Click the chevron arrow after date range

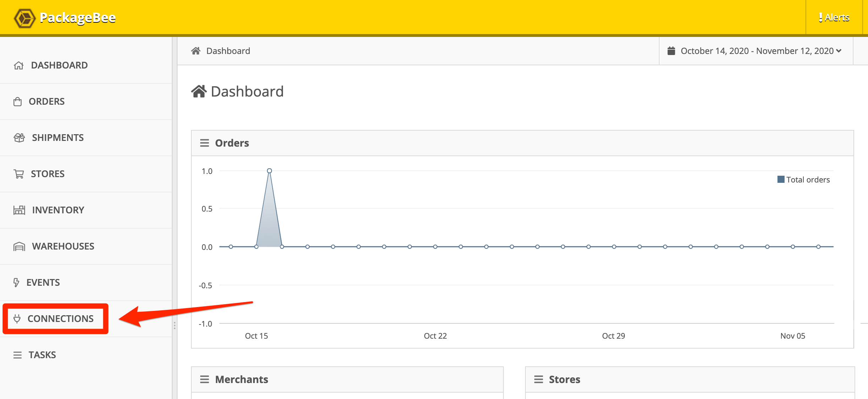(x=839, y=51)
